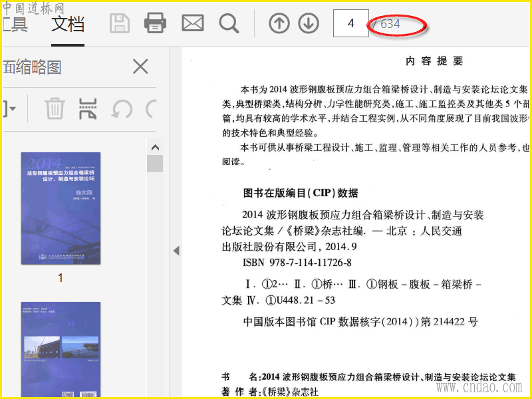Switch to the 工具 tab
This screenshot has width=532, height=399.
click(15, 25)
